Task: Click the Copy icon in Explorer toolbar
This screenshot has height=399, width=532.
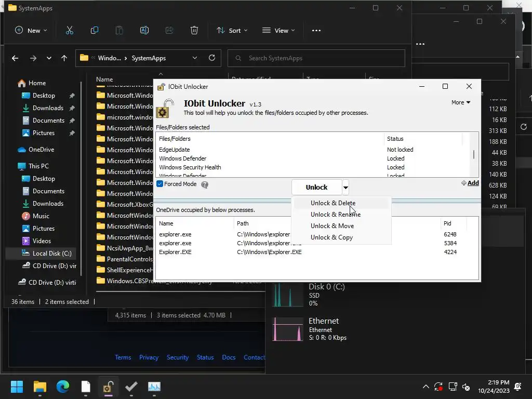Action: [x=95, y=31]
